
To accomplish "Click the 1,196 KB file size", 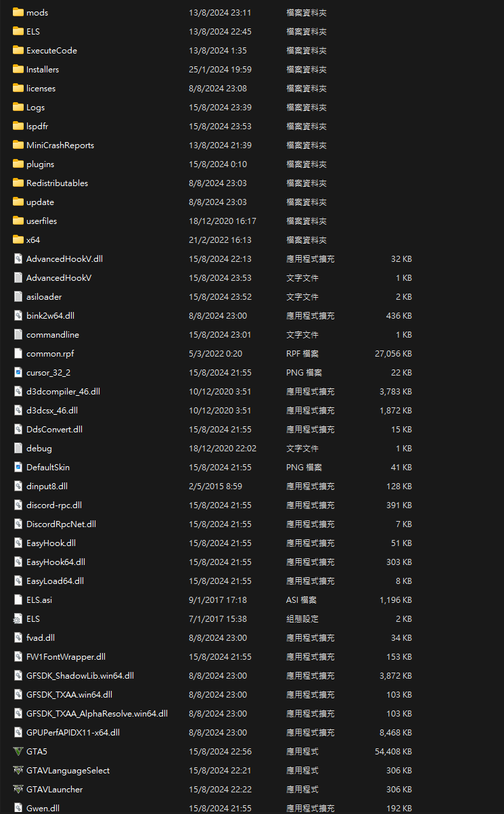I will [396, 600].
